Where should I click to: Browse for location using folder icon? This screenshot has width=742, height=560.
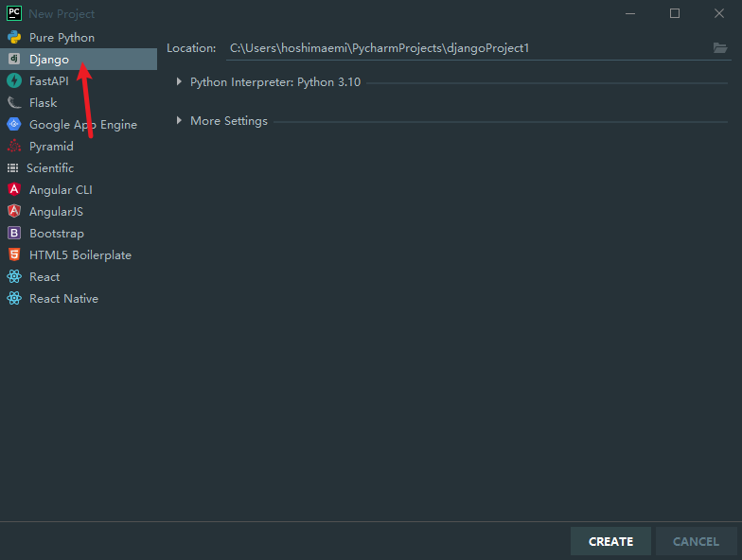(x=720, y=47)
